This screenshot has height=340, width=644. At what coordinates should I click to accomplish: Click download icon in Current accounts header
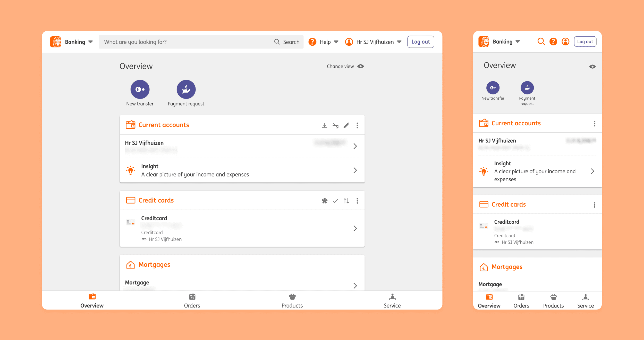point(325,125)
